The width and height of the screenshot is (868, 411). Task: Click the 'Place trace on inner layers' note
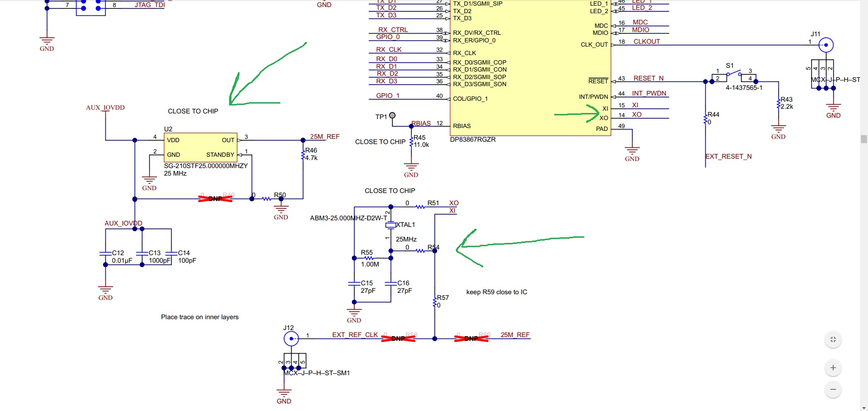[199, 317]
